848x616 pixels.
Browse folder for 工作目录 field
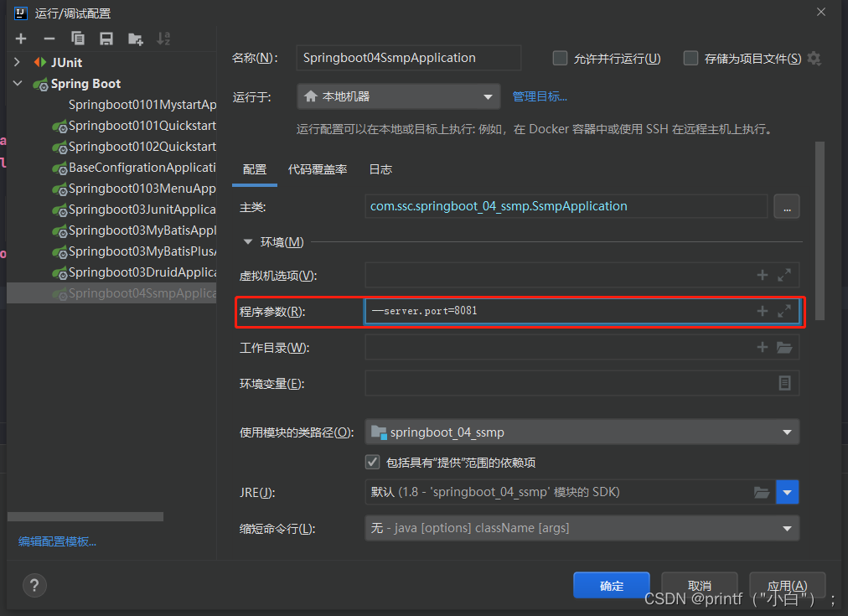tap(784, 348)
